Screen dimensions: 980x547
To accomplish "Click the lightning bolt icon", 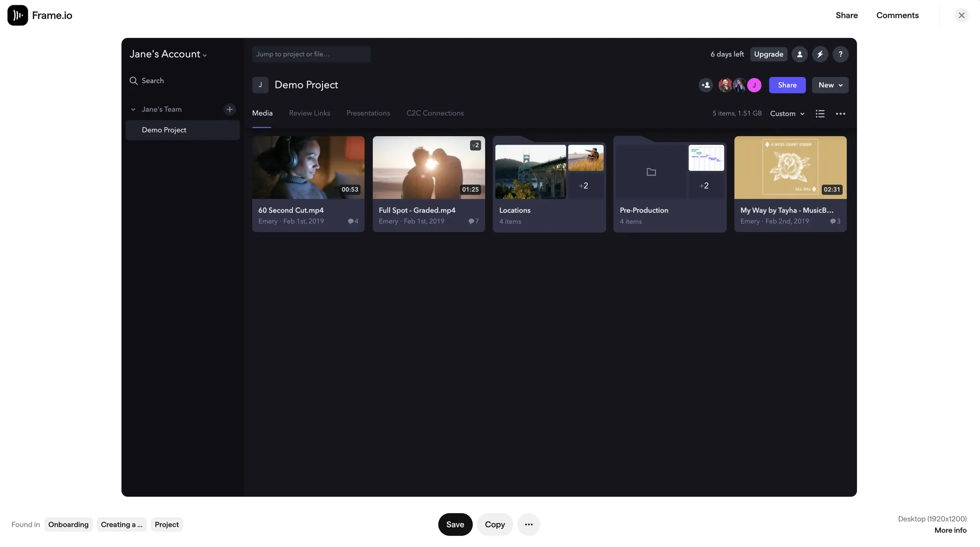I will click(x=820, y=54).
